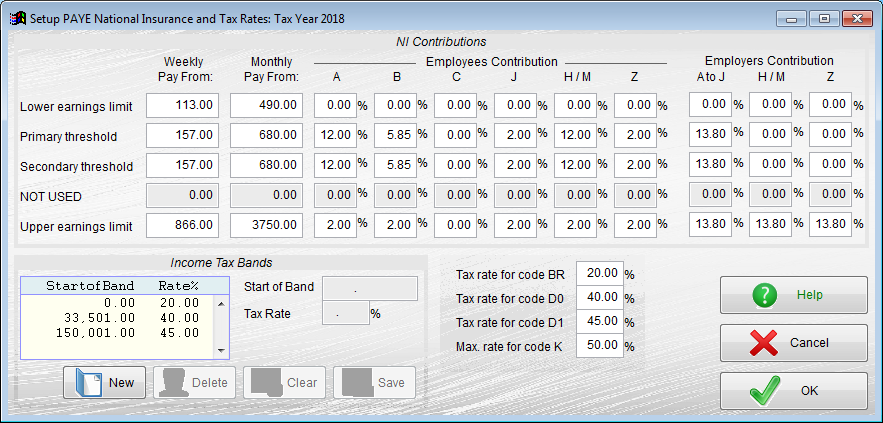Edit Lower earnings limit monthly pay field
Image resolution: width=883 pixels, height=423 pixels.
[x=266, y=105]
